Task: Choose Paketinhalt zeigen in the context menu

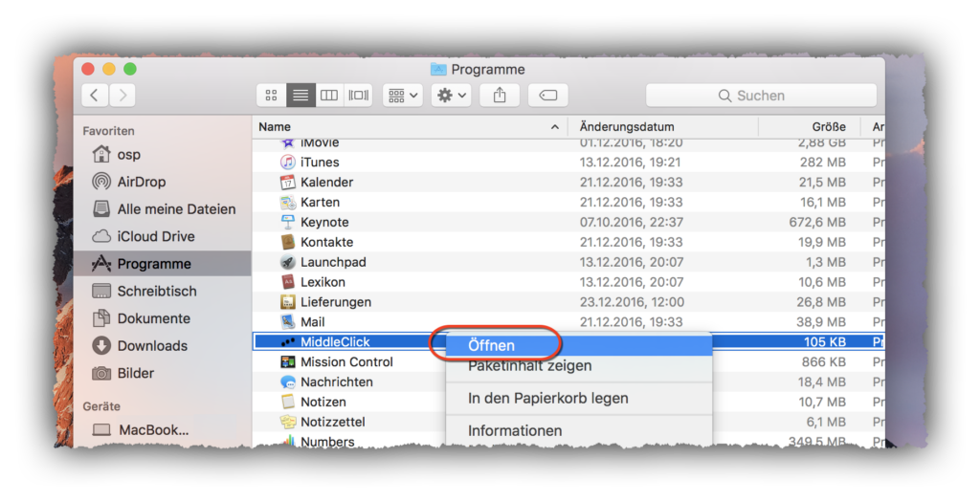Action: pyautogui.click(x=579, y=366)
